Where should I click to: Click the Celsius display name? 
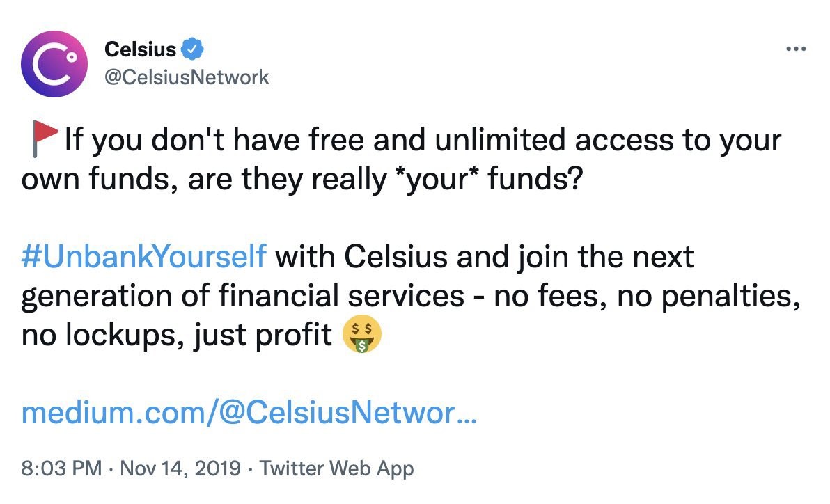[x=140, y=49]
